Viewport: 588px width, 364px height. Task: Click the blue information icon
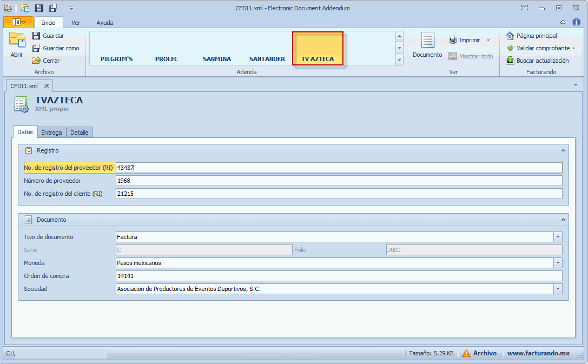point(577,22)
